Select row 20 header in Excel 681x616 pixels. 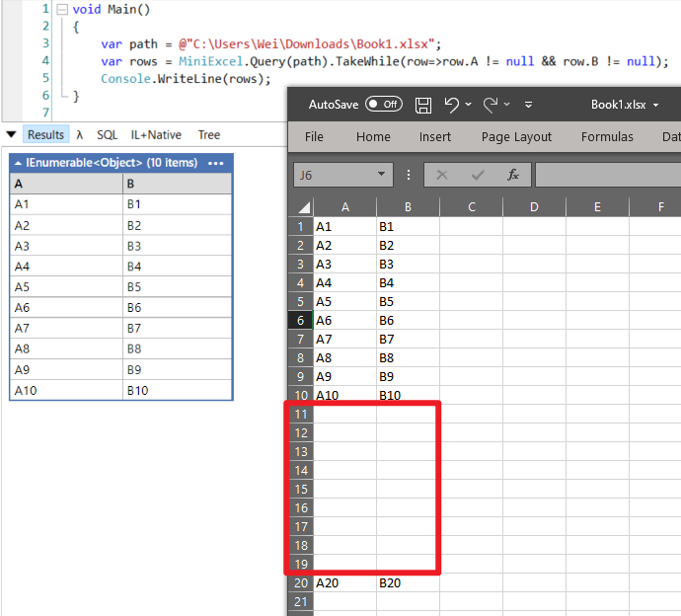pos(301,583)
